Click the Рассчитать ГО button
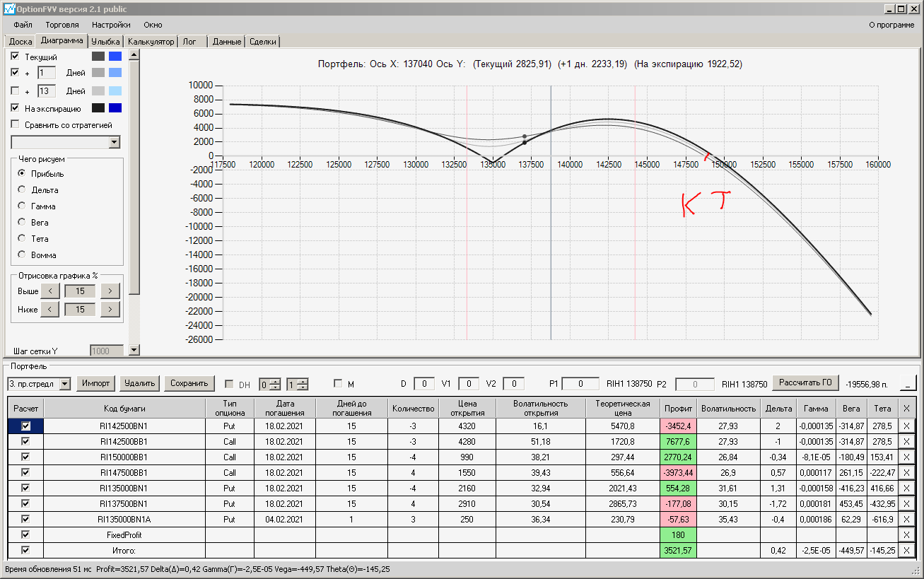This screenshot has width=924, height=579. [x=805, y=383]
